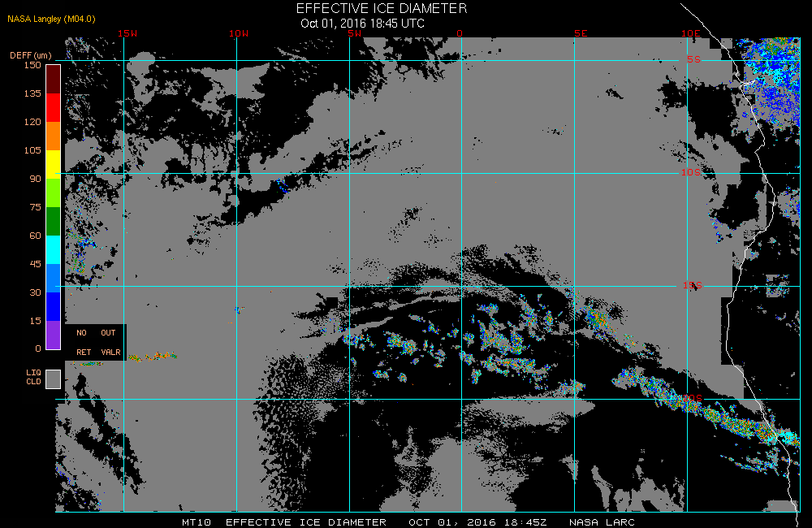Click the OUT VALR legend label
Viewport: 812px width, 528px height.
click(110, 343)
